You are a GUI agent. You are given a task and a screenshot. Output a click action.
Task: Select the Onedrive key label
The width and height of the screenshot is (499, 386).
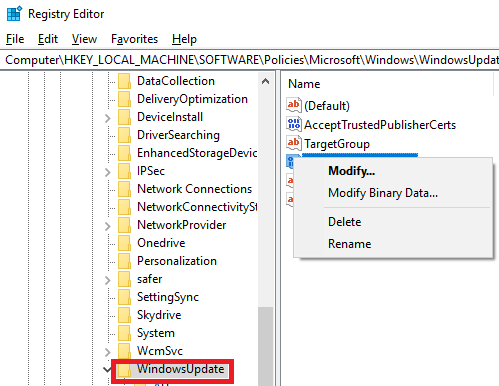(x=161, y=243)
